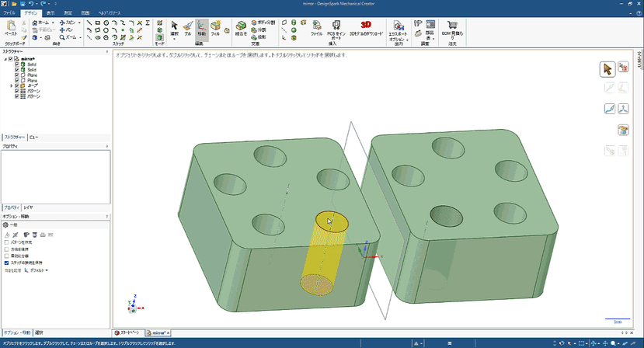Click the 分割 (Split) button in Intersect group
This screenshot has width=644, height=348.
point(259,30)
